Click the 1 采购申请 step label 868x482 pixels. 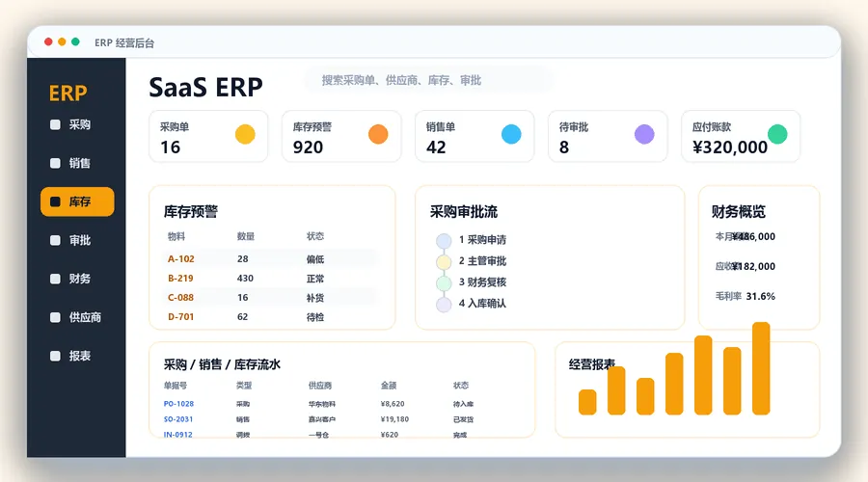[483, 240]
